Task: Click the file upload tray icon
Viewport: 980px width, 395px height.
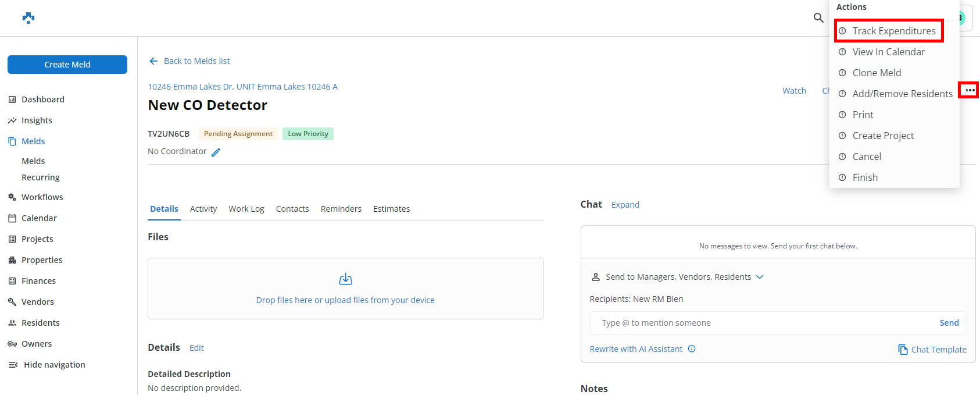Action: point(345,279)
